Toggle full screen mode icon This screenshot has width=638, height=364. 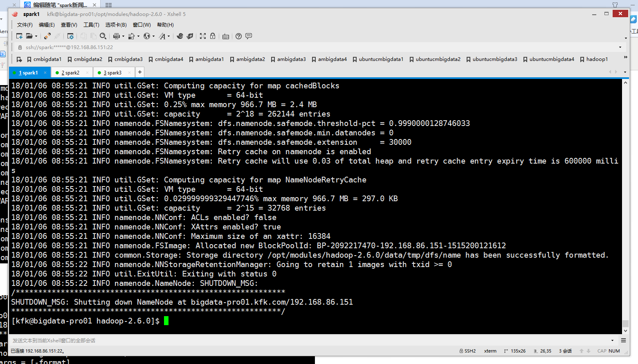pyautogui.click(x=203, y=36)
